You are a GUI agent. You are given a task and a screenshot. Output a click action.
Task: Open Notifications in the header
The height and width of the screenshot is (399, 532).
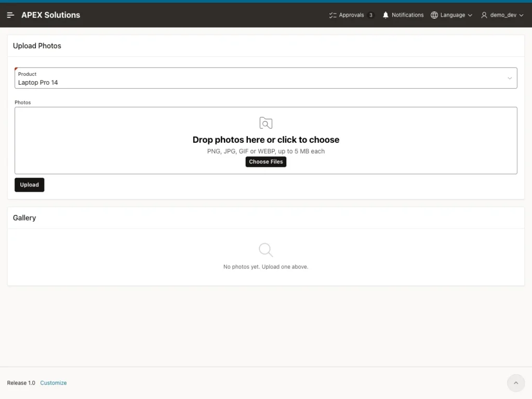tap(403, 15)
